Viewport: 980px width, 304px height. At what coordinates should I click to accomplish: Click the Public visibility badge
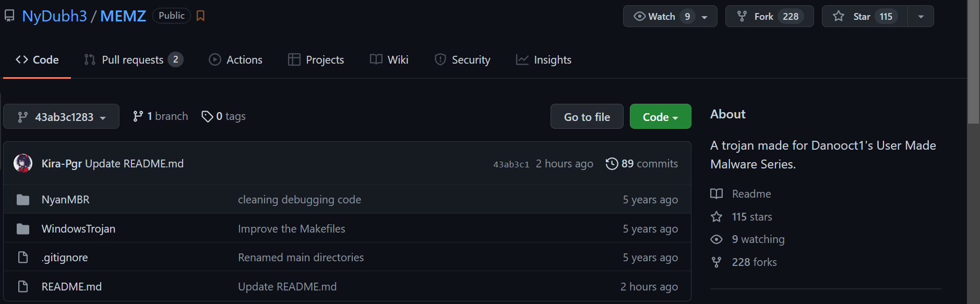click(x=172, y=16)
